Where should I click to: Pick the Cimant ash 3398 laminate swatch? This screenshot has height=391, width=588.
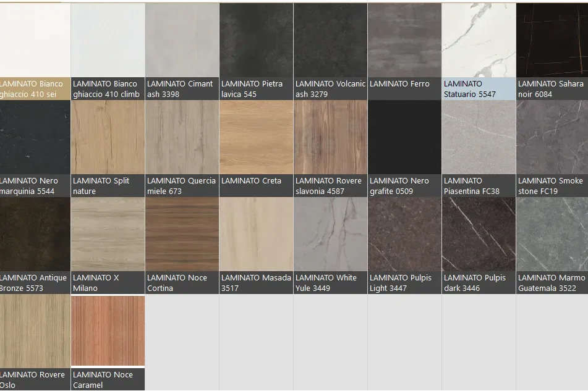[x=182, y=40]
